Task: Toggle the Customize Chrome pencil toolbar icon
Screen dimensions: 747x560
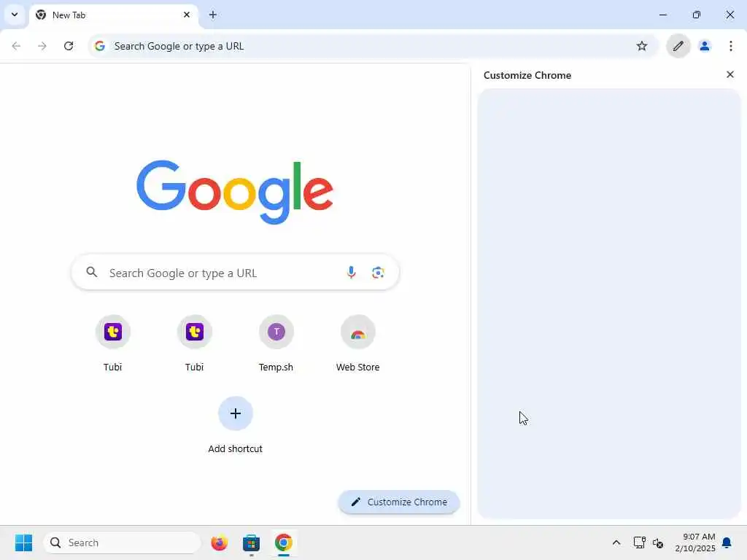Action: [678, 46]
